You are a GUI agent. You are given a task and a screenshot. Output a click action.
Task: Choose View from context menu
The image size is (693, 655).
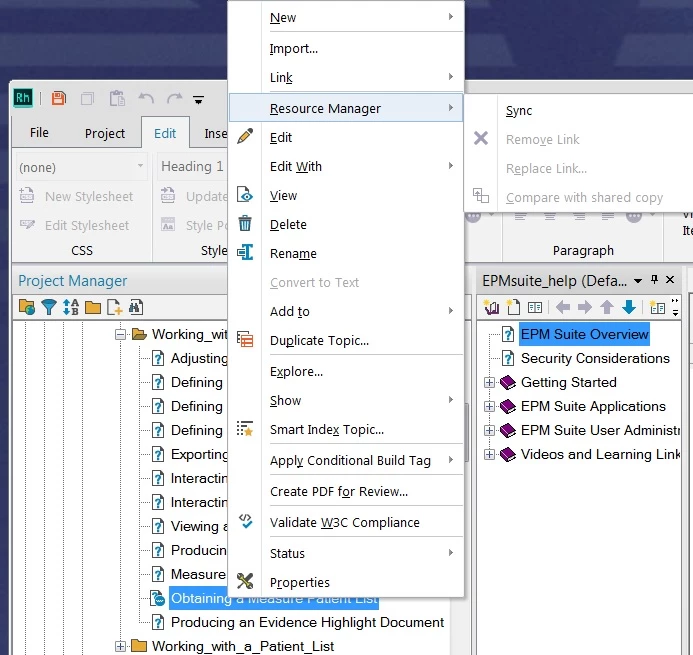(x=346, y=195)
